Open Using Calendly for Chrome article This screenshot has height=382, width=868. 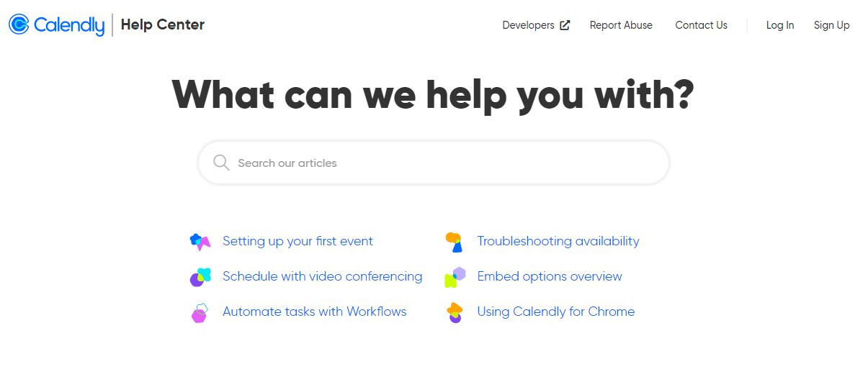pos(556,311)
